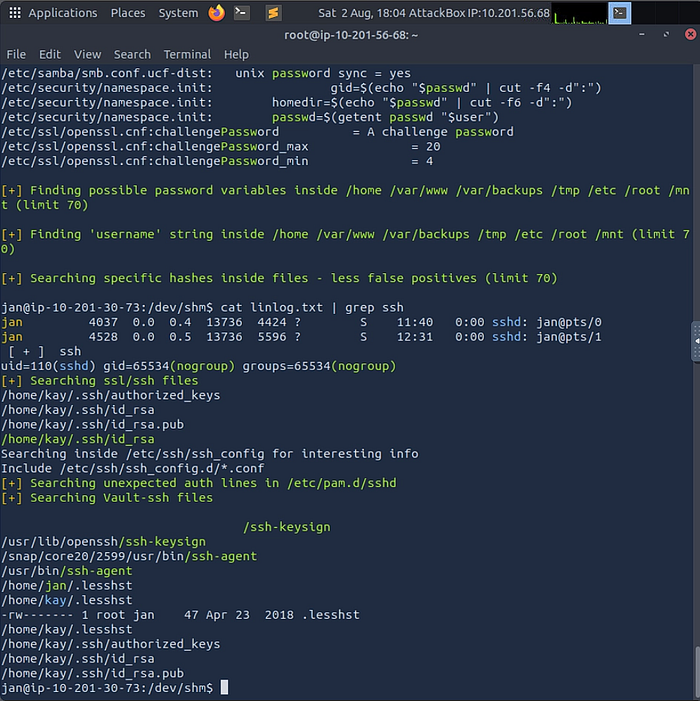Expand the Applications menu label
The height and width of the screenshot is (701, 700).
63,13
